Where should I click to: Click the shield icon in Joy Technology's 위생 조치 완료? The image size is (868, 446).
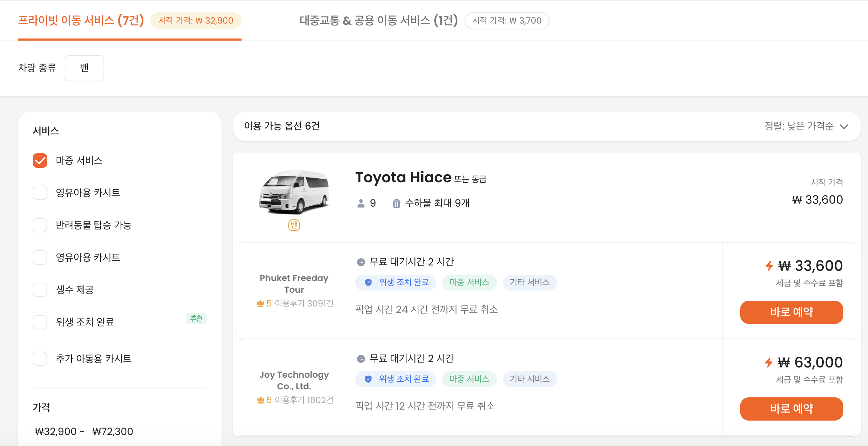click(368, 379)
